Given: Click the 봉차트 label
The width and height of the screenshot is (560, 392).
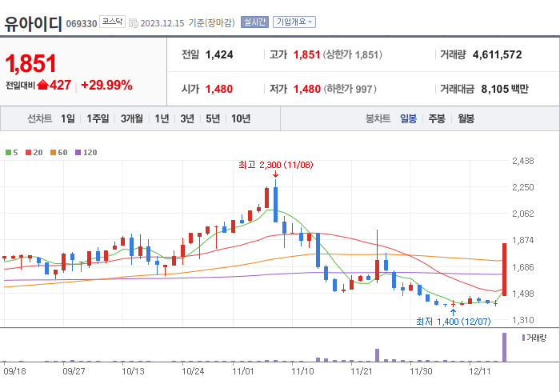Looking at the screenshot, I should 378,118.
